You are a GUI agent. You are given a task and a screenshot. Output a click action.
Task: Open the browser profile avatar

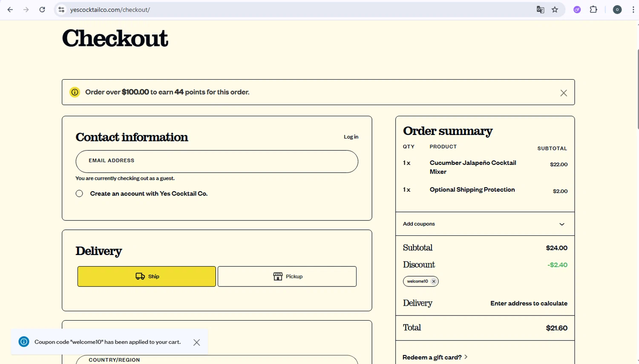[x=617, y=9]
